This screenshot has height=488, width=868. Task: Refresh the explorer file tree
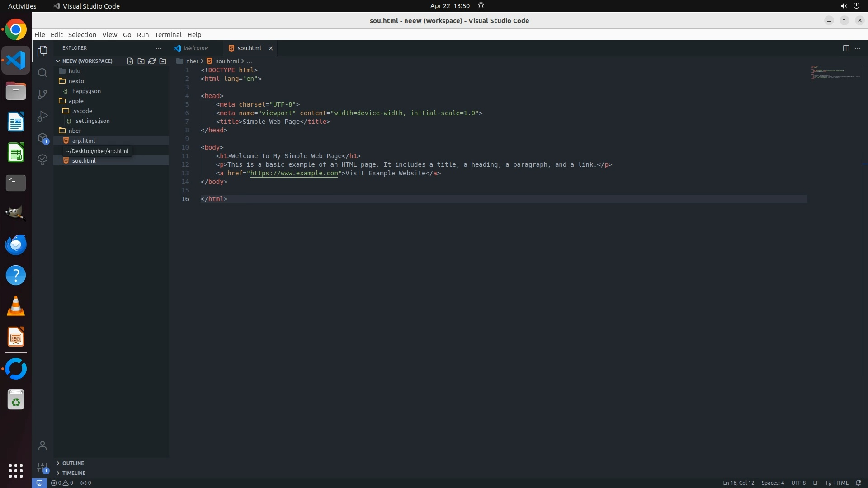pyautogui.click(x=152, y=61)
